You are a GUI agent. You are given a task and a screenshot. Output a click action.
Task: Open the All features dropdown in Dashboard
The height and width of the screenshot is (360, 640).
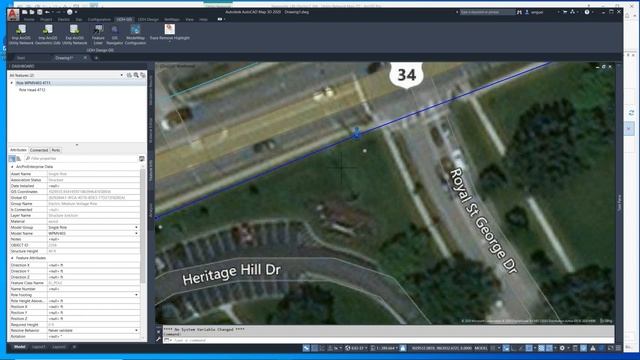pyautogui.click(x=121, y=76)
